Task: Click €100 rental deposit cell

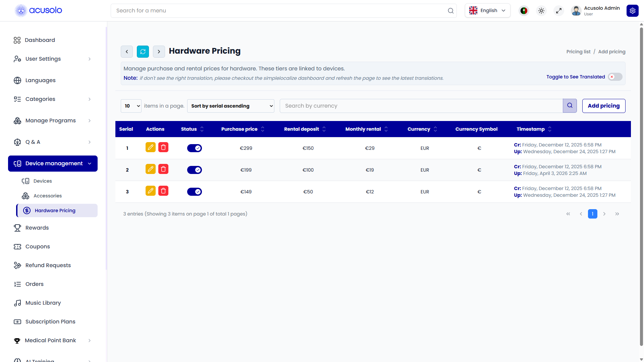Action: point(308,170)
